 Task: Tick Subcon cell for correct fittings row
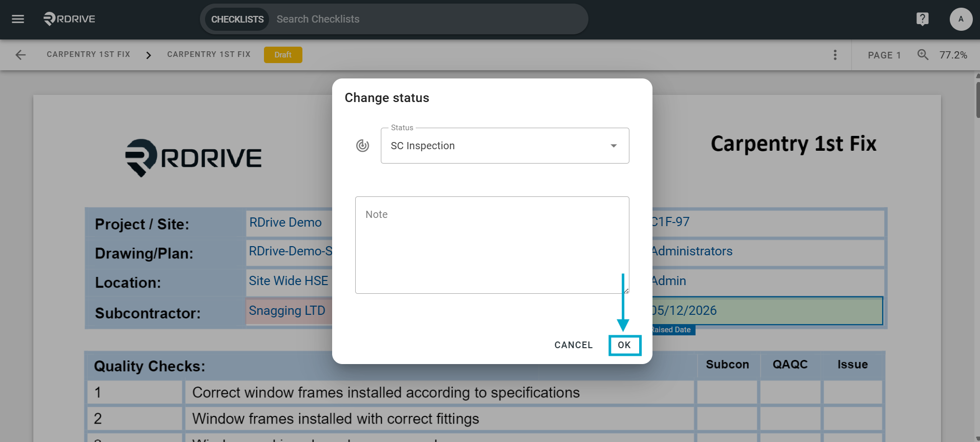coord(727,418)
